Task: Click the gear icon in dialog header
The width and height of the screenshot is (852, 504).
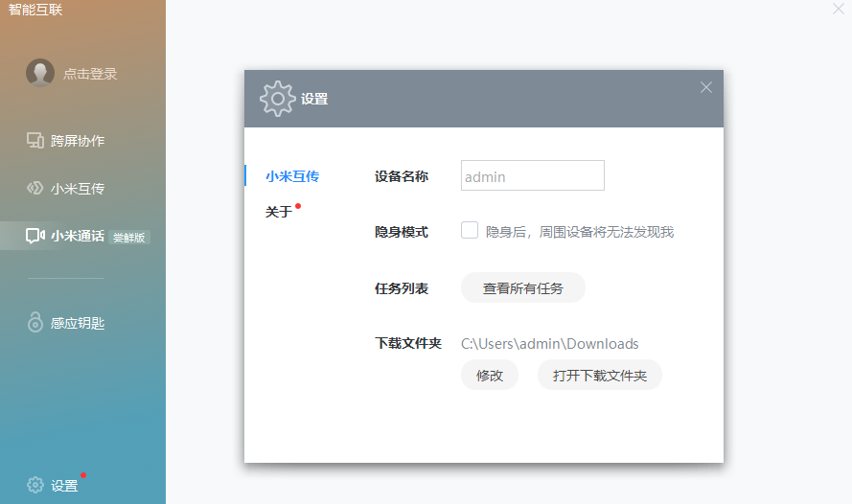Action: pyautogui.click(x=278, y=99)
